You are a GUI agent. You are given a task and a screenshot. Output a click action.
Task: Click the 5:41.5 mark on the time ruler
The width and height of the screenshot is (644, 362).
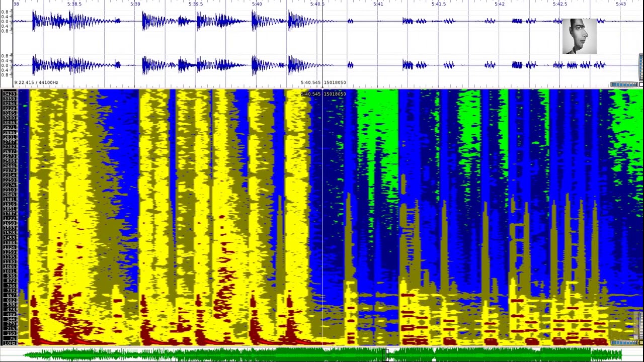click(x=439, y=4)
